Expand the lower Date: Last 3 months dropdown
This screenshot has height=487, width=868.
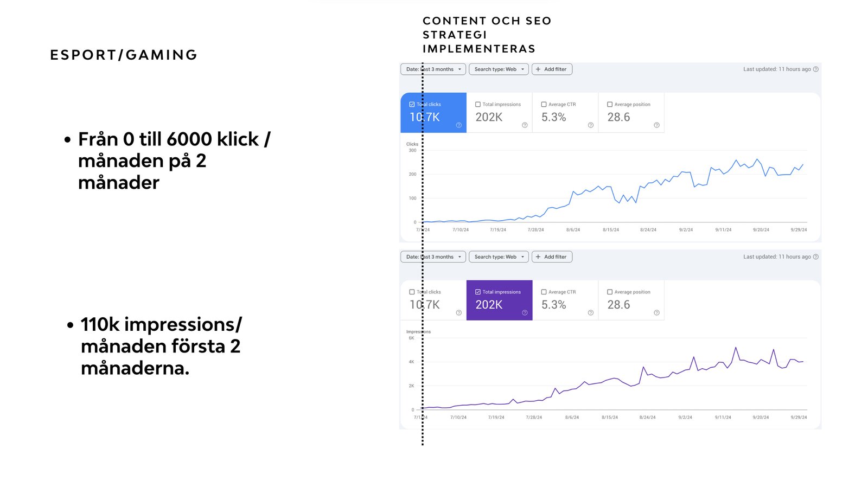pyautogui.click(x=433, y=257)
